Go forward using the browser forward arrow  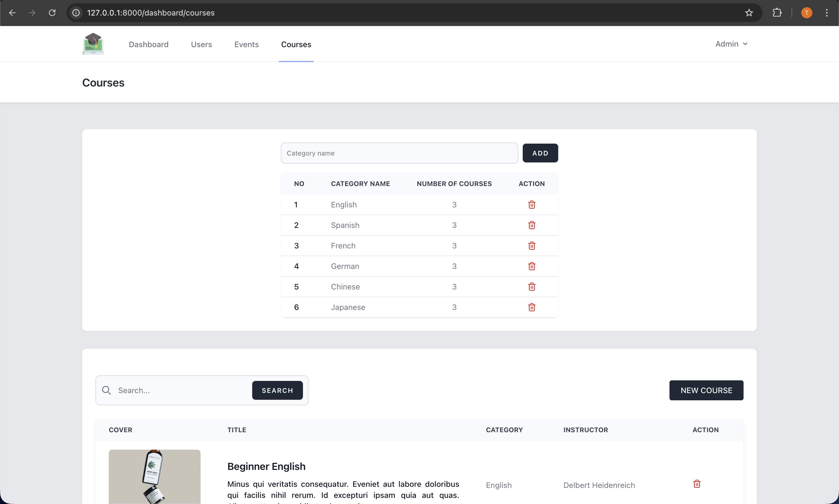32,13
